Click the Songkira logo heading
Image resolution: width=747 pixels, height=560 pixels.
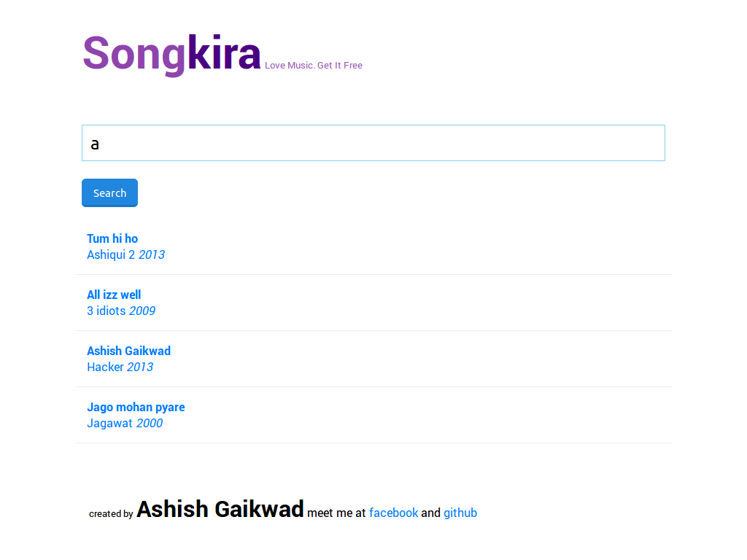pos(171,53)
